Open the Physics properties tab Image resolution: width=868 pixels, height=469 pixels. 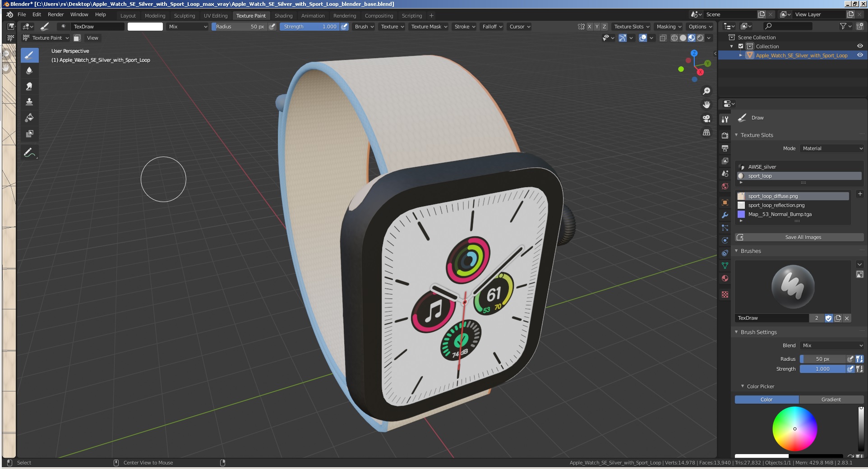[x=725, y=240]
